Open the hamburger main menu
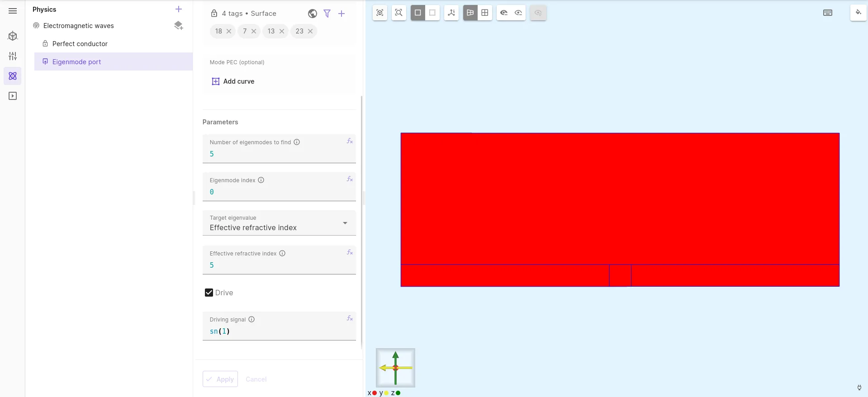868x397 pixels. [x=13, y=11]
